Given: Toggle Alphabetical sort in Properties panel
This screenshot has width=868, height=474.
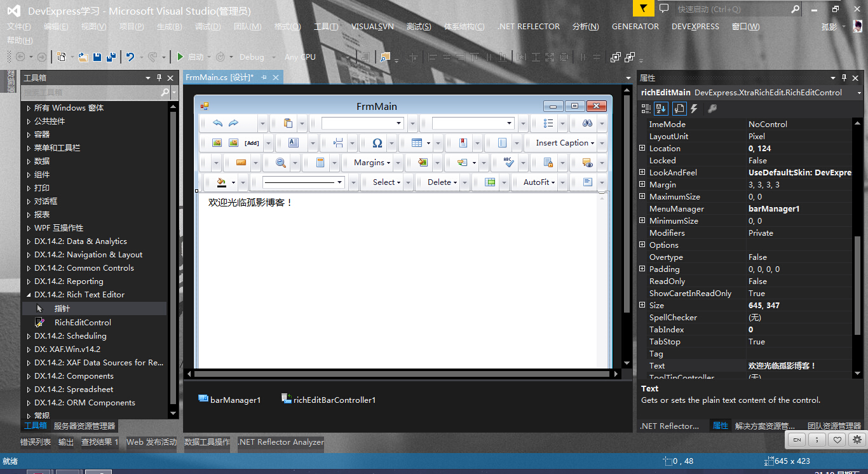Looking at the screenshot, I should [x=661, y=109].
